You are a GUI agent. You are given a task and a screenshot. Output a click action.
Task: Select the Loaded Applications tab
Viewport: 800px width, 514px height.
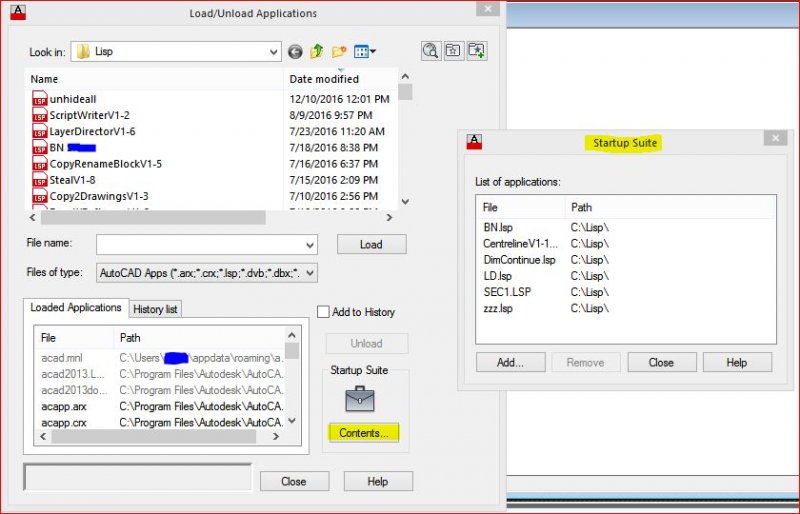[76, 307]
